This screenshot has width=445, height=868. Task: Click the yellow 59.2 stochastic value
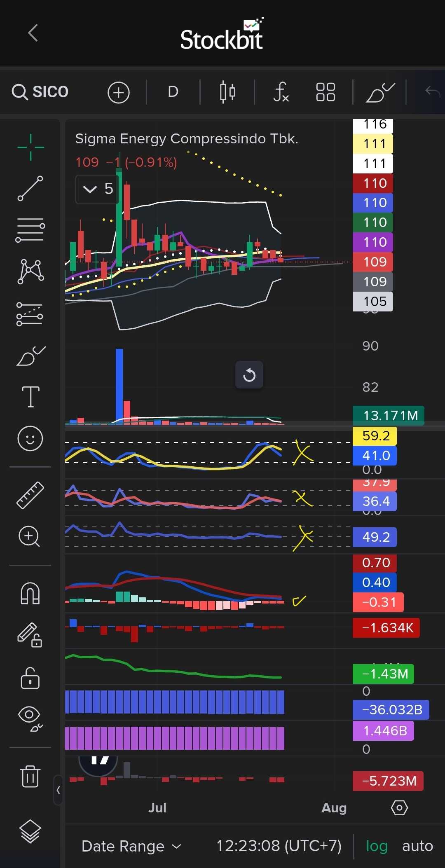[x=375, y=436]
